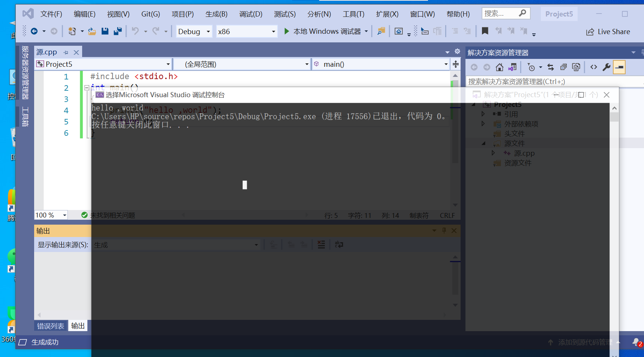Expand the 外部依赖项 tree node
The image size is (644, 357).
click(x=483, y=123)
